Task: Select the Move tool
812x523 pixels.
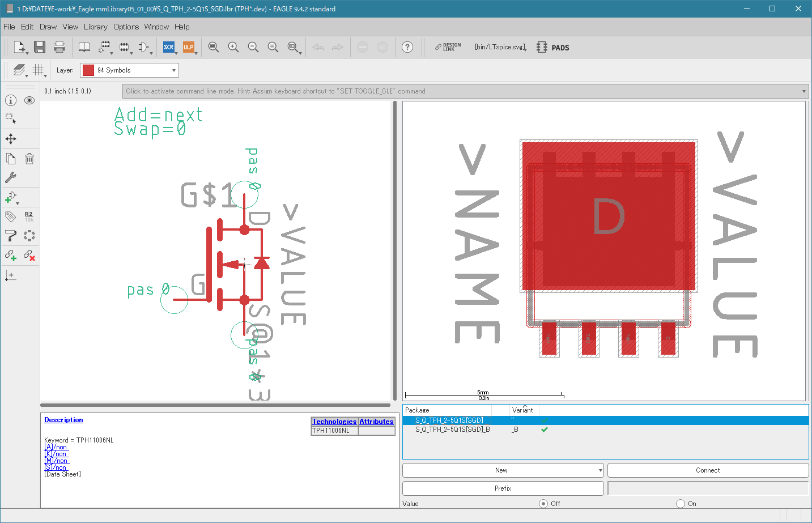Action: [x=11, y=139]
